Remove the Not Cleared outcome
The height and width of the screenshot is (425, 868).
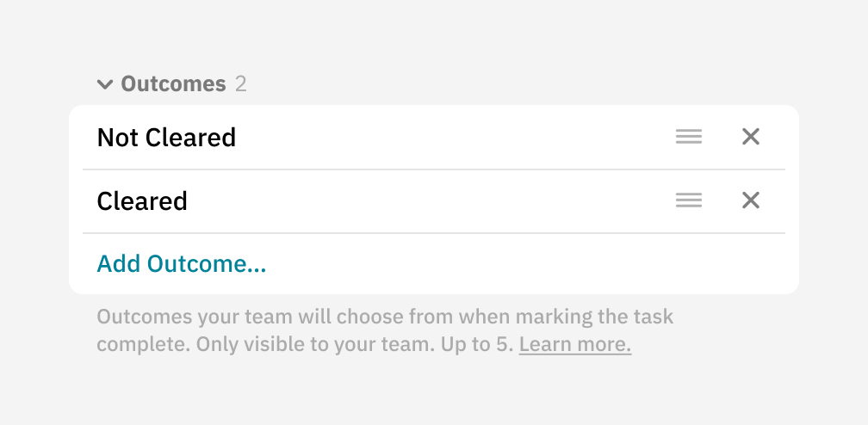pos(751,137)
